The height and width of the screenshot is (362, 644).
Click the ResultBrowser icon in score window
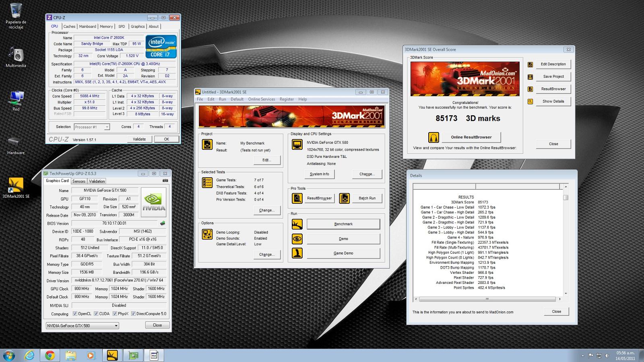tap(530, 89)
